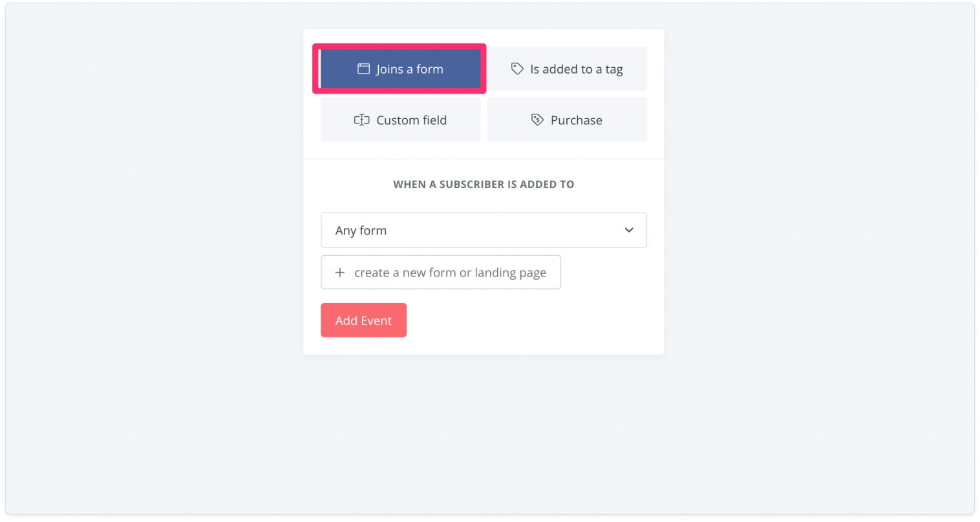Click the Is added to a tag text
The width and height of the screenshot is (980, 522).
577,69
